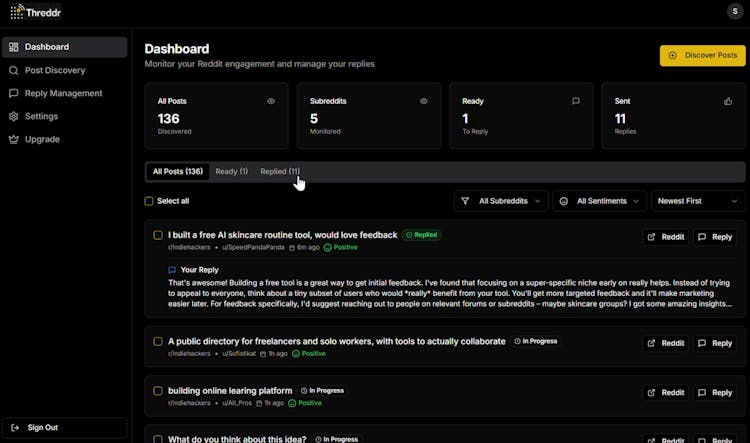Check the box for freelancers public directory post
The width and height of the screenshot is (750, 443).
pyautogui.click(x=158, y=342)
